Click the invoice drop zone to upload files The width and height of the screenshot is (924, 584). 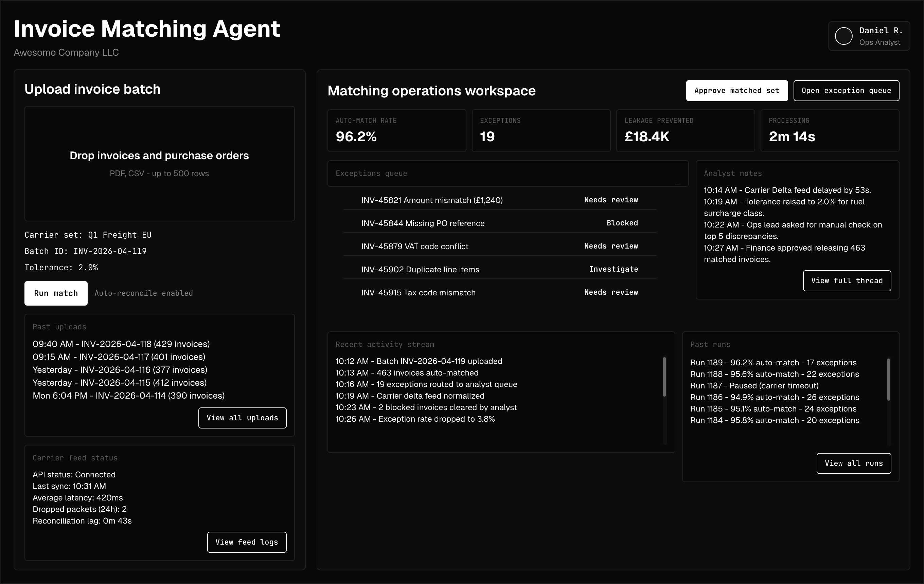click(159, 164)
